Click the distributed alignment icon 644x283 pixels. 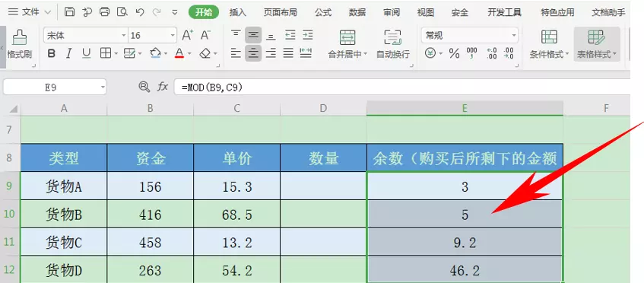[306, 52]
